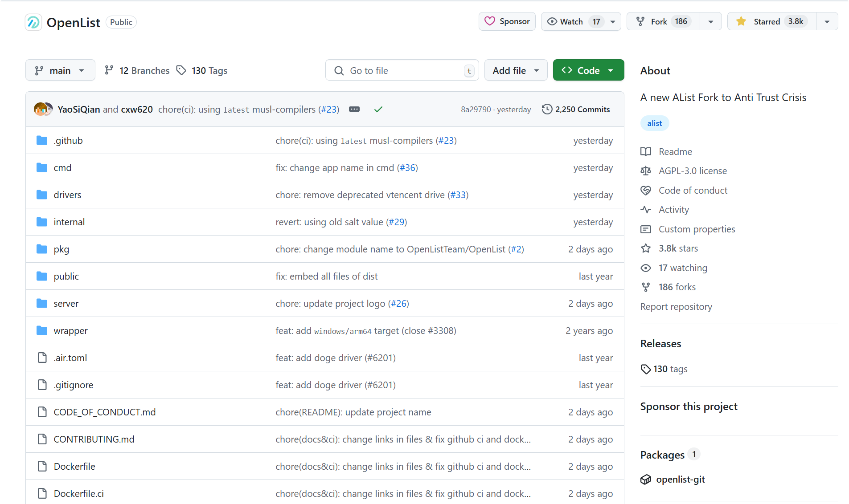This screenshot has width=849, height=504.
Task: Expand the Add file dropdown
Action: click(516, 70)
